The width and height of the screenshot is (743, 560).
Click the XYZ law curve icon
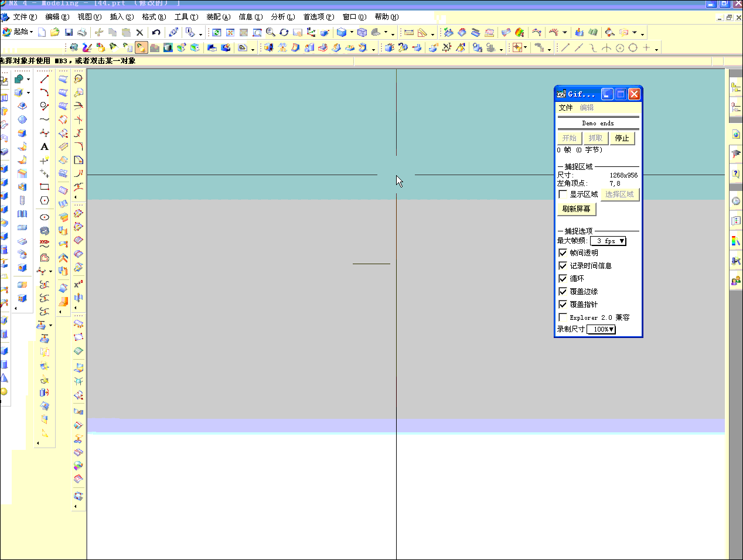click(45, 244)
